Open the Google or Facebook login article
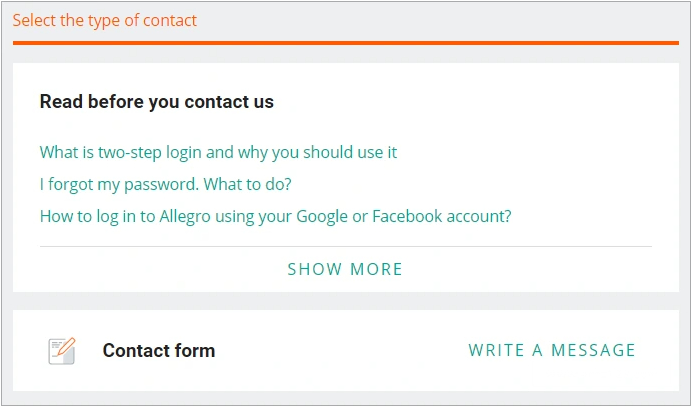This screenshot has height=407, width=692. [275, 216]
